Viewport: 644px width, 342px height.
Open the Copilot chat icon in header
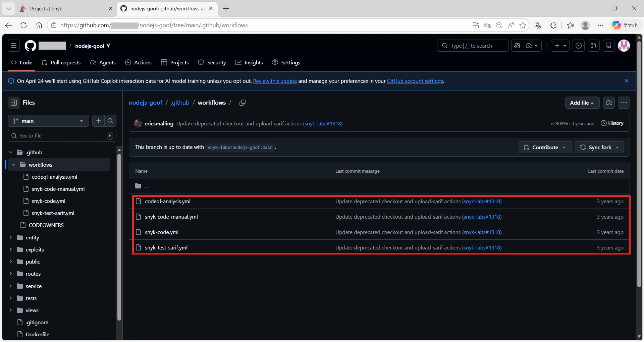517,46
